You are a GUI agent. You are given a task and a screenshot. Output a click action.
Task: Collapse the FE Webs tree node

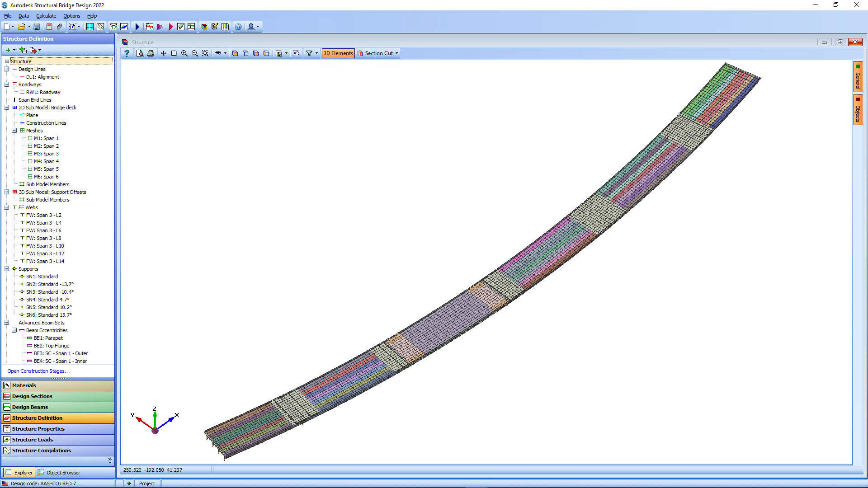[7, 207]
